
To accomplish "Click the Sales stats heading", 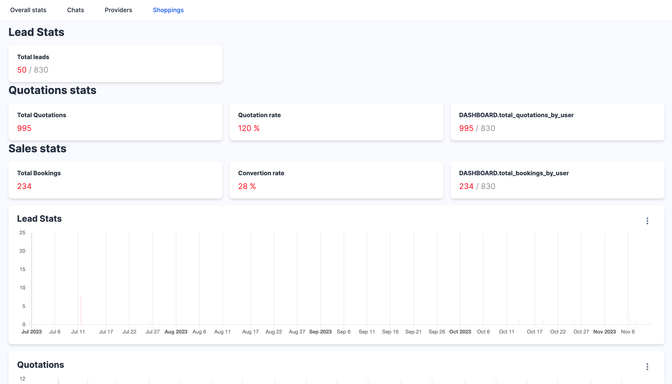I will click(37, 148).
